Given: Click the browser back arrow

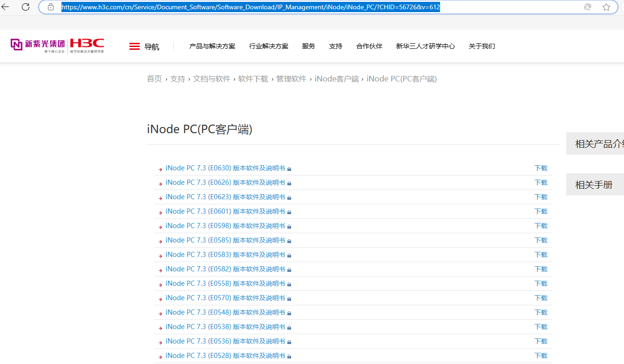Looking at the screenshot, I should (5, 7).
